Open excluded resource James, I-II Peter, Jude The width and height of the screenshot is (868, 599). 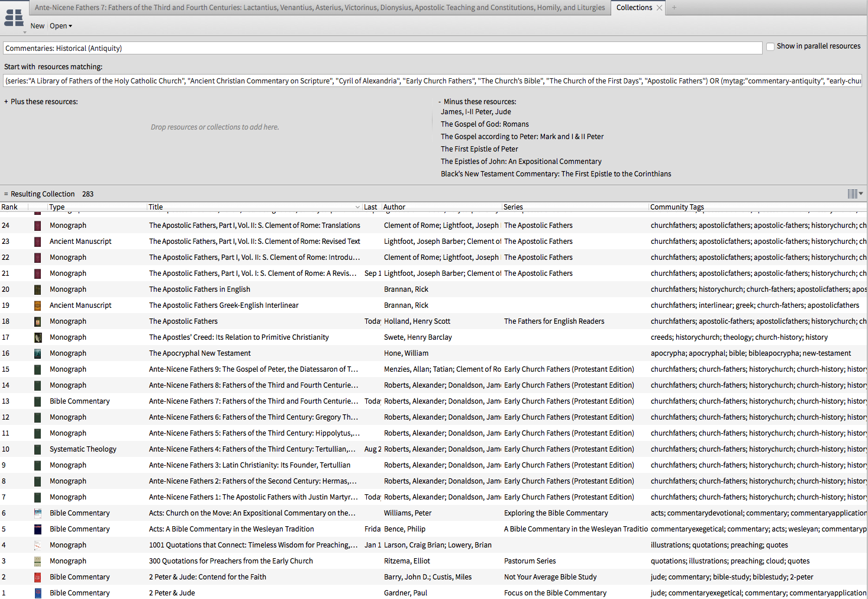coord(476,112)
